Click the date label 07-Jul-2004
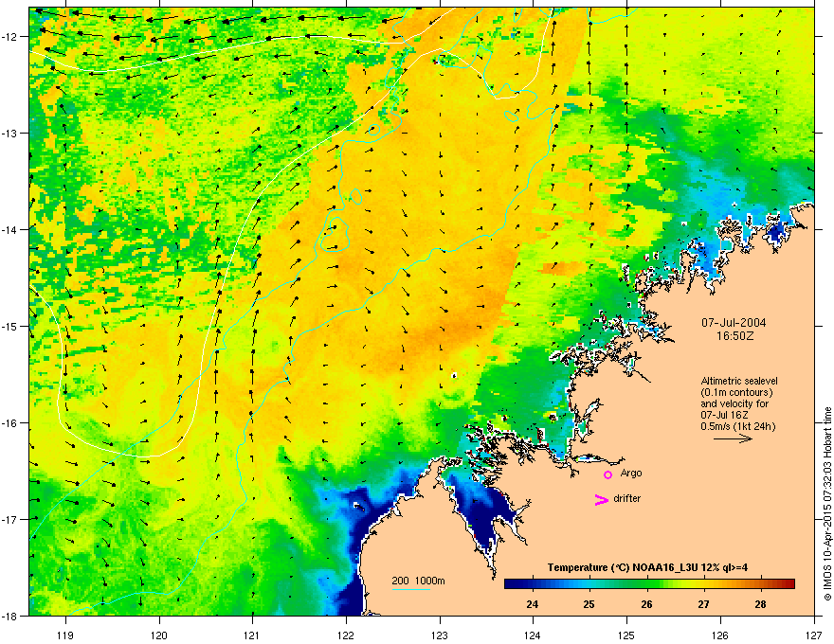Image resolution: width=834 pixels, height=644 pixels. [x=734, y=323]
